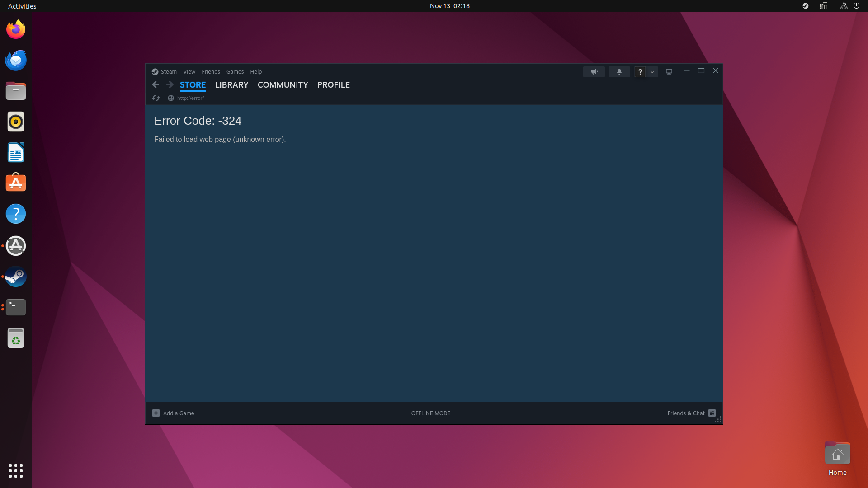Switch to the LIBRARY tab
868x488 pixels.
point(231,85)
